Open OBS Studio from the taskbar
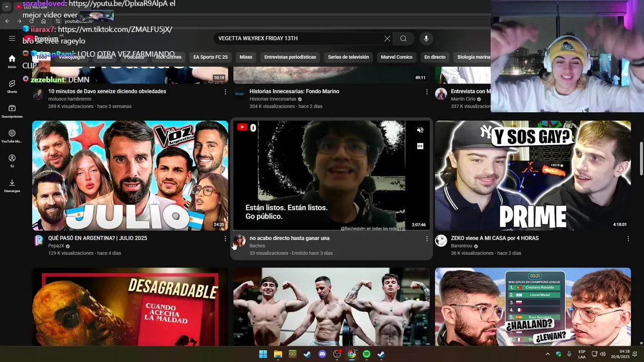This screenshot has height=362, width=644. [337, 354]
